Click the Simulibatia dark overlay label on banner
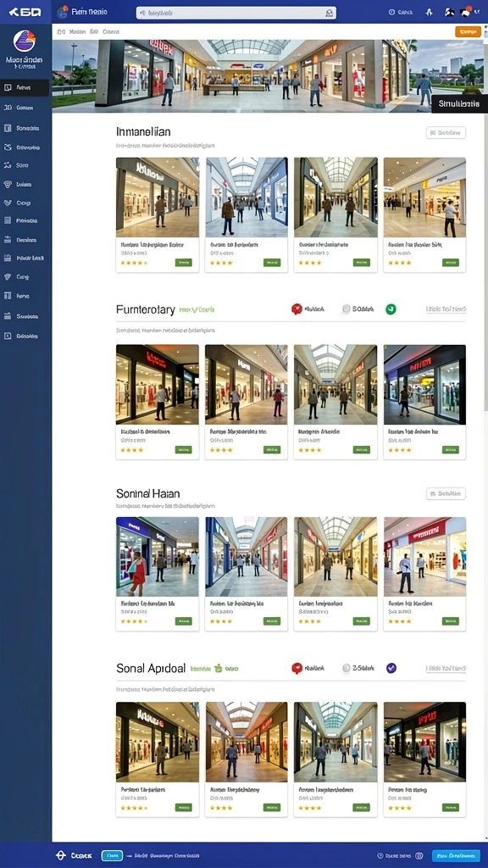Screen dimensions: 488x868 pos(459,103)
